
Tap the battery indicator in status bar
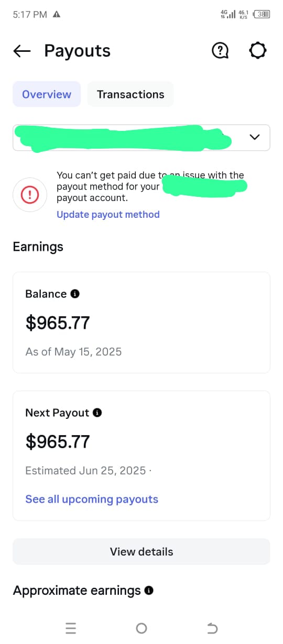tap(263, 15)
